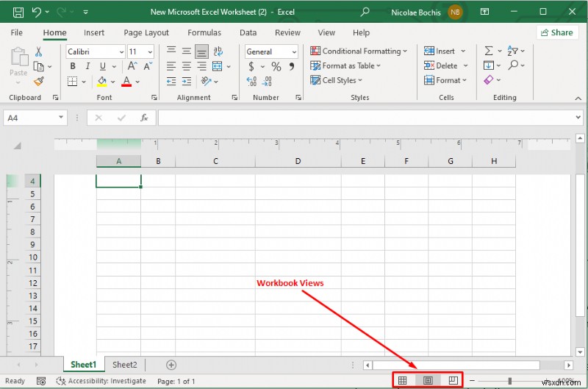Open the font size 11 dropdown
Viewport: 588px width, 389px height.
pos(150,51)
